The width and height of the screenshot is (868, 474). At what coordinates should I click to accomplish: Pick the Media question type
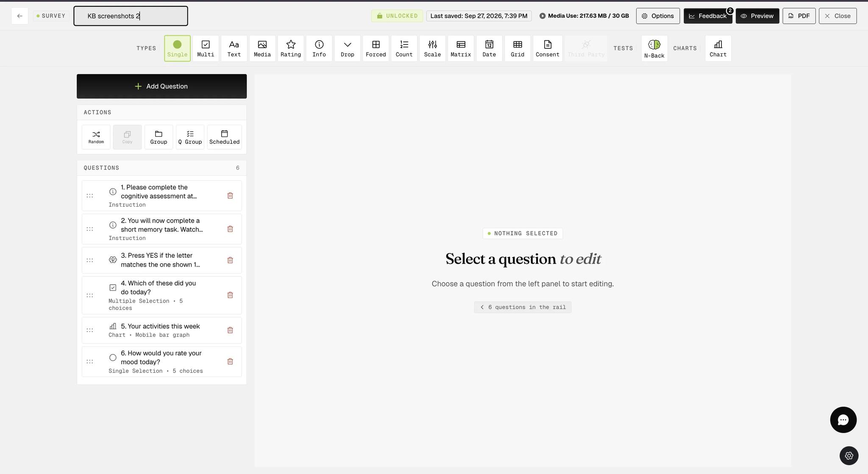pyautogui.click(x=262, y=48)
